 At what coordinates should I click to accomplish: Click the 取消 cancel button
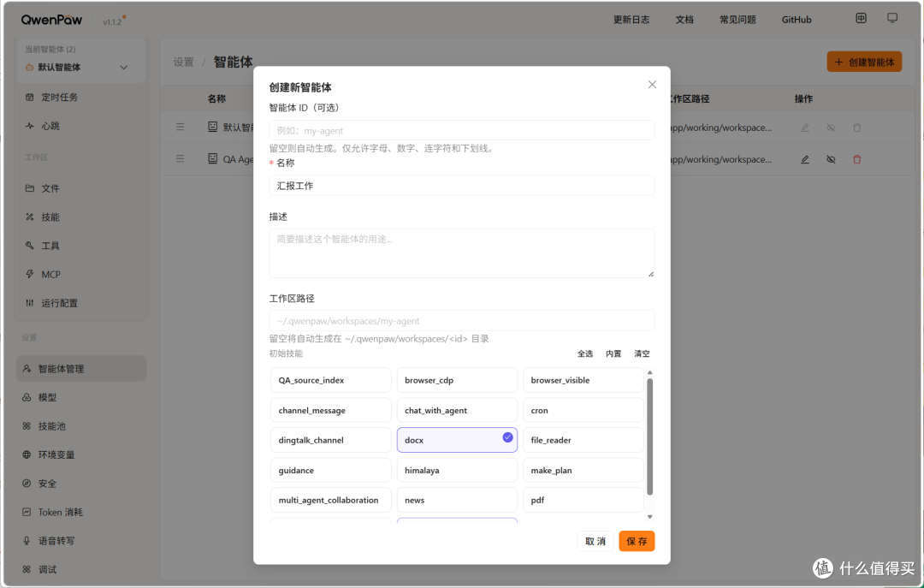point(595,541)
